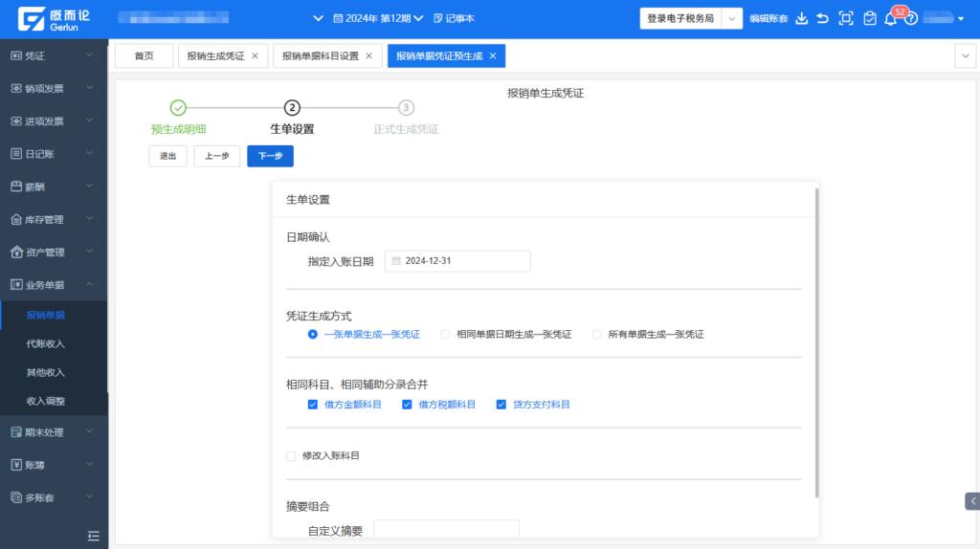This screenshot has height=549, width=980.
Task: Click the undo/return arrow icon
Action: pyautogui.click(x=823, y=18)
